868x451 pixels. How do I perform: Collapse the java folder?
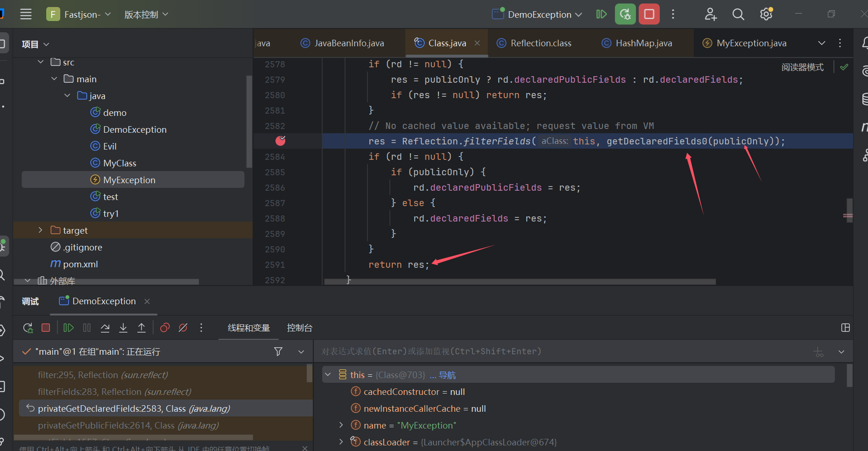(x=67, y=96)
